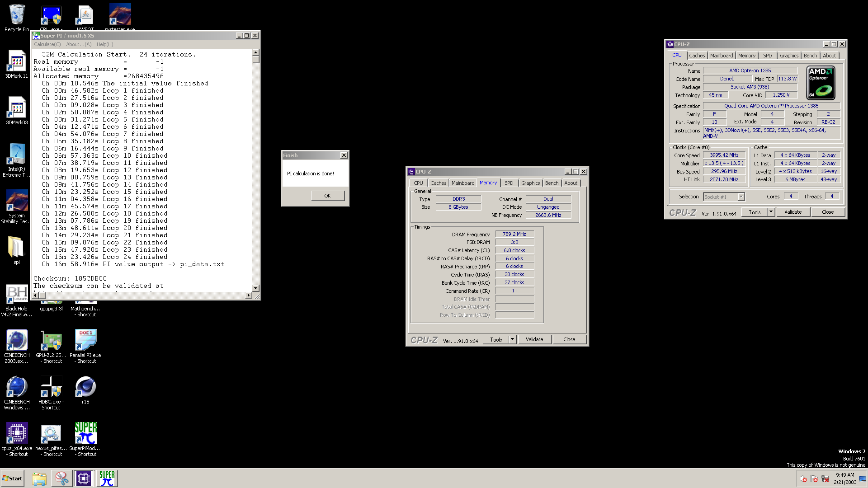Viewport: 868px width, 488px height.
Task: Confirm OK in the Finish dialog
Action: point(327,196)
